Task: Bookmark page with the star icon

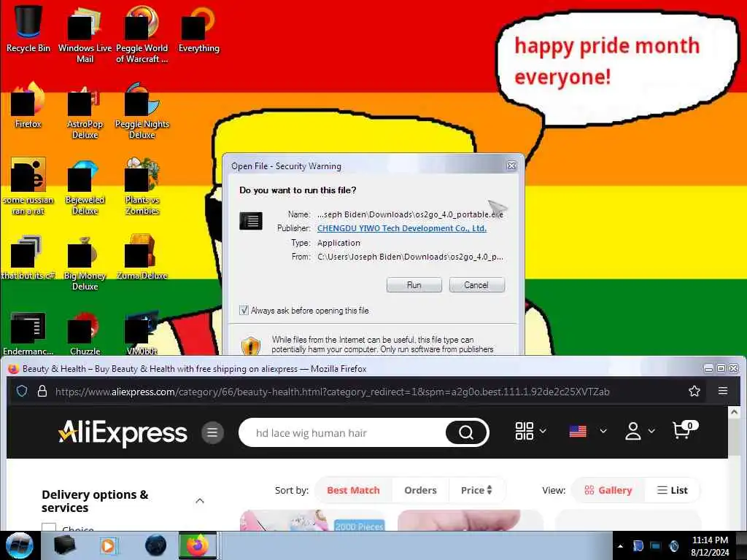Action: click(x=694, y=392)
